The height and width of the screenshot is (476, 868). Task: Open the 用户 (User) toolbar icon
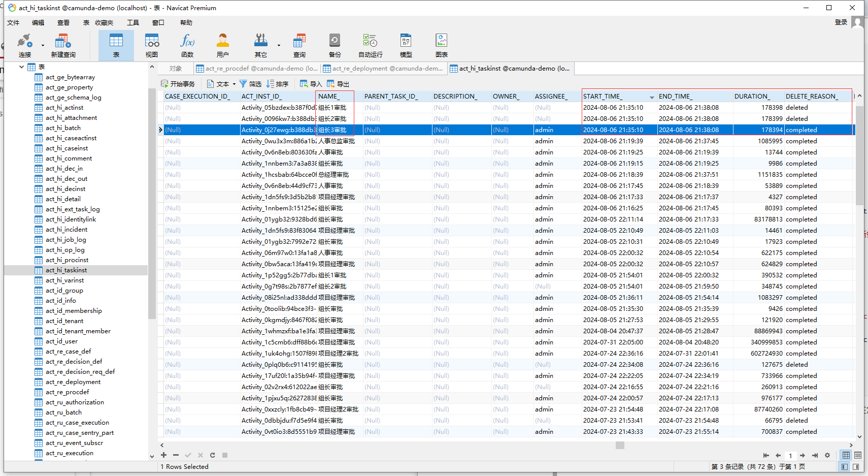(x=223, y=45)
